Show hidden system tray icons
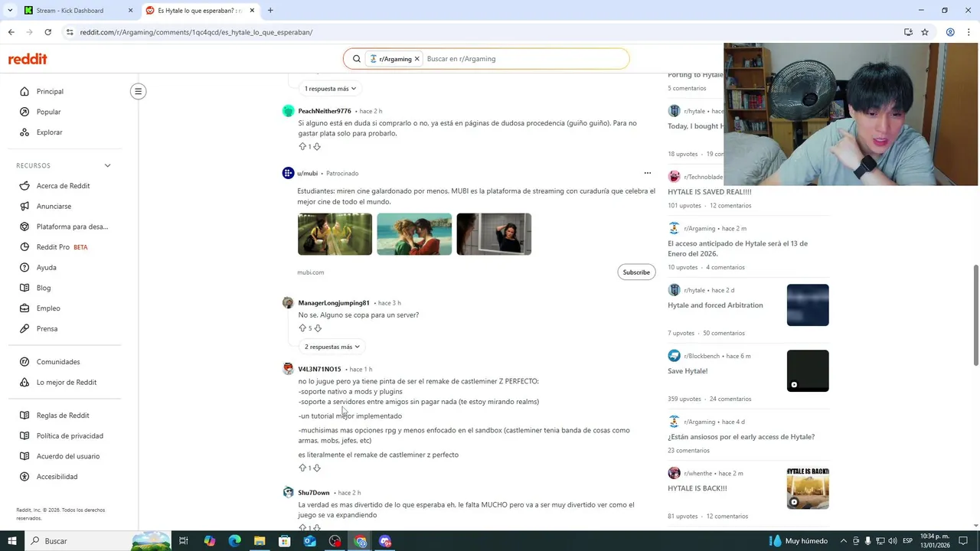This screenshot has width=980, height=551. [844, 541]
